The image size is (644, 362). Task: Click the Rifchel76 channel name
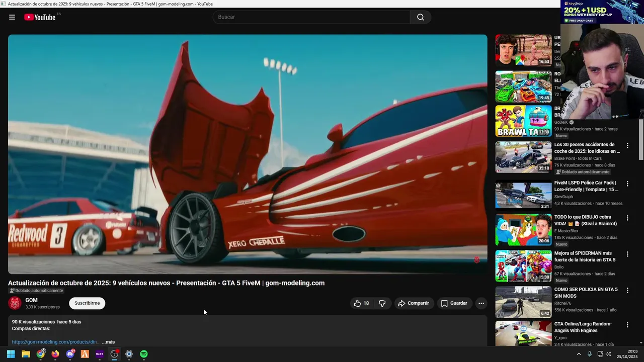pos(563,303)
